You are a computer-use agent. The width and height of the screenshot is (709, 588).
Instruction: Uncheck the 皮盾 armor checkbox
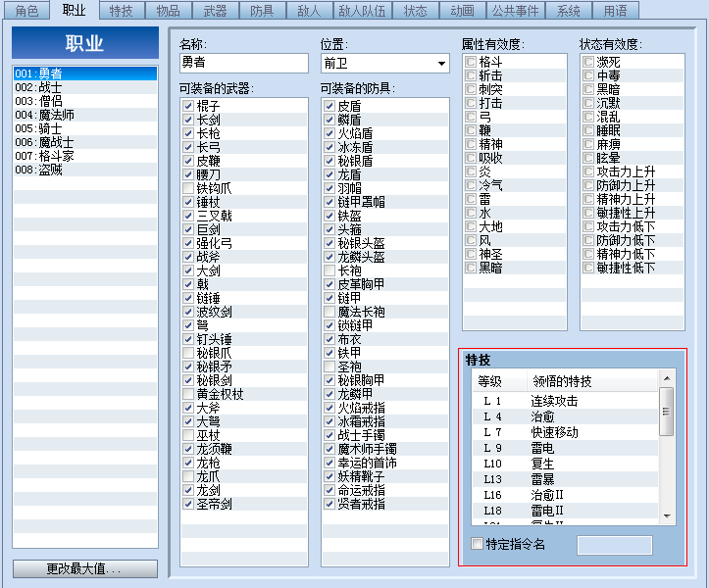329,106
